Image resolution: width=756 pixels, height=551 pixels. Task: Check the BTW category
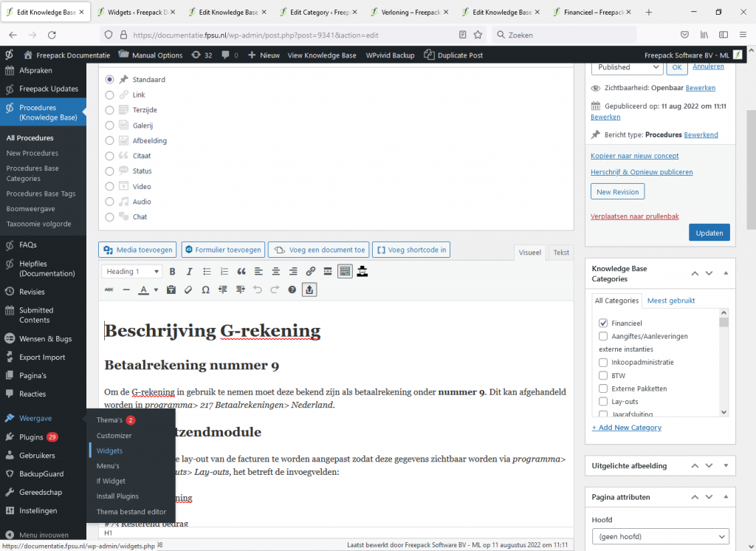tap(603, 375)
